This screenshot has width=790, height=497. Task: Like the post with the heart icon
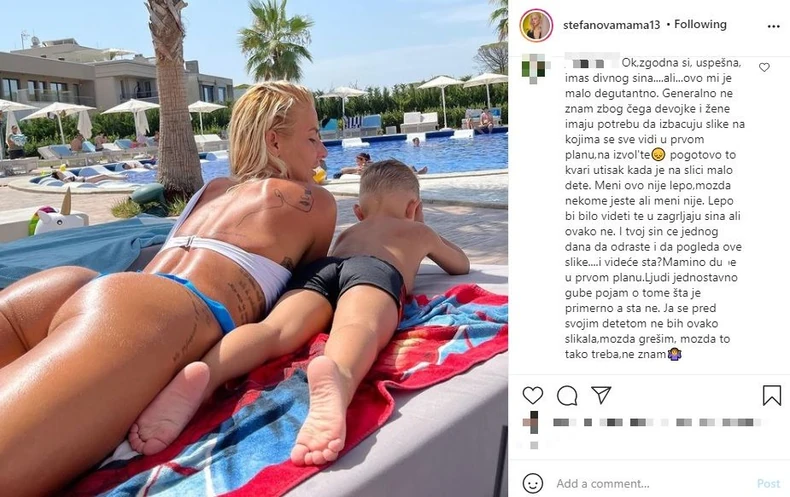pos(533,395)
